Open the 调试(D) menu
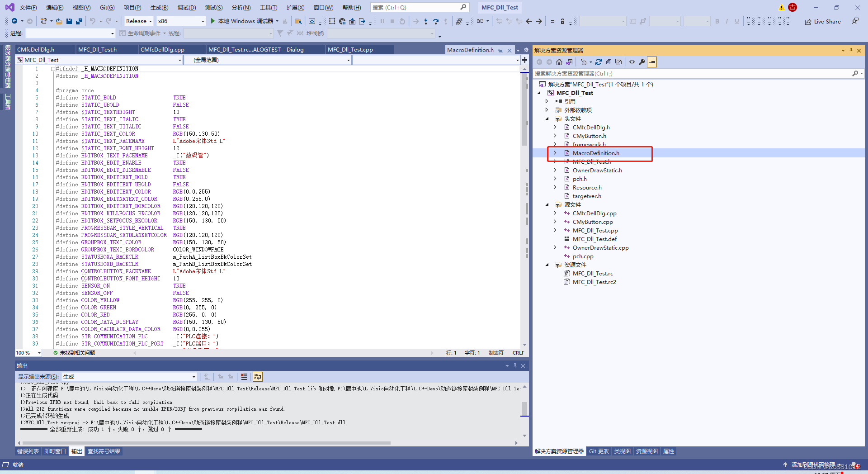 (187, 8)
